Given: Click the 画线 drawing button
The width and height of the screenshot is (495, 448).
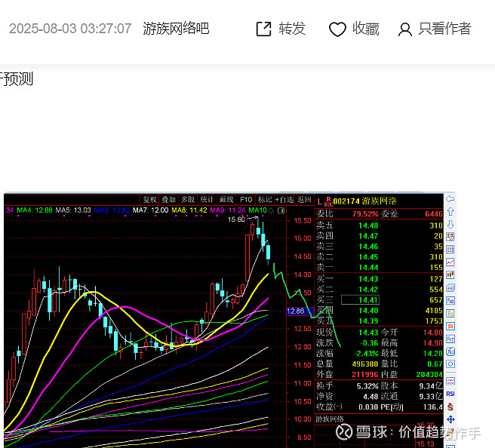Looking at the screenshot, I should [x=226, y=200].
